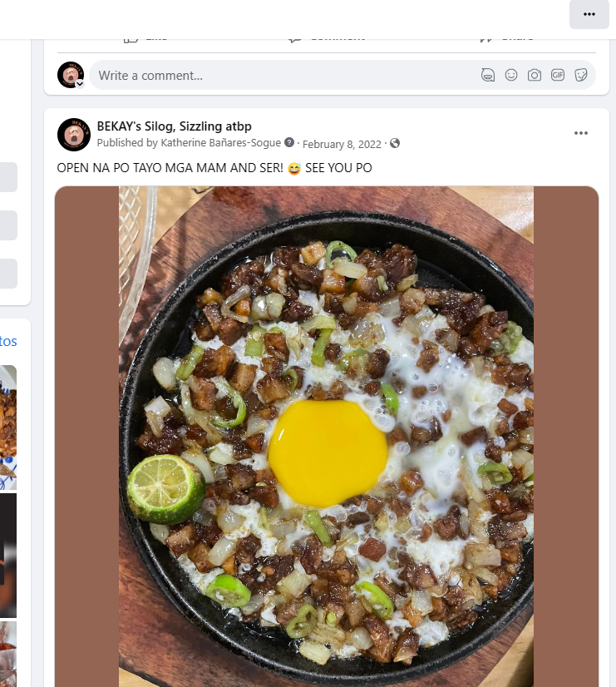Click the Like button on the previous post
This screenshot has width=616, height=687.
pyautogui.click(x=145, y=37)
